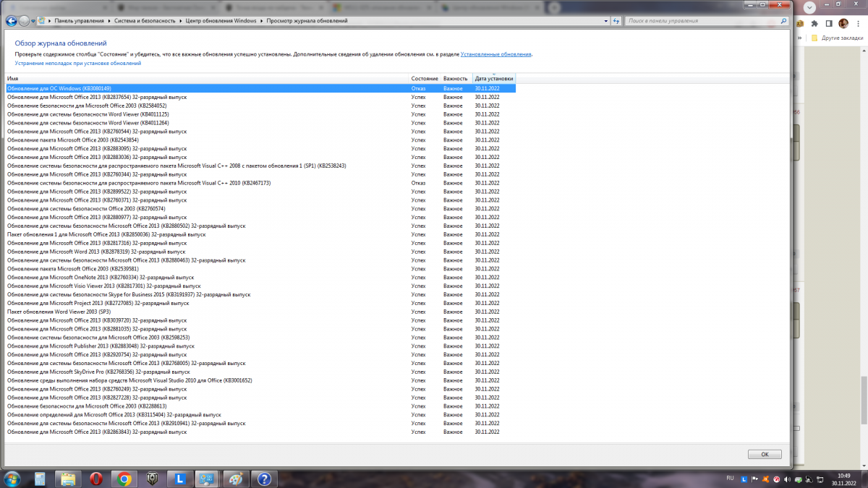Select Просмотр журнала обновлений breadcrumb
This screenshot has width=868, height=488.
point(307,21)
